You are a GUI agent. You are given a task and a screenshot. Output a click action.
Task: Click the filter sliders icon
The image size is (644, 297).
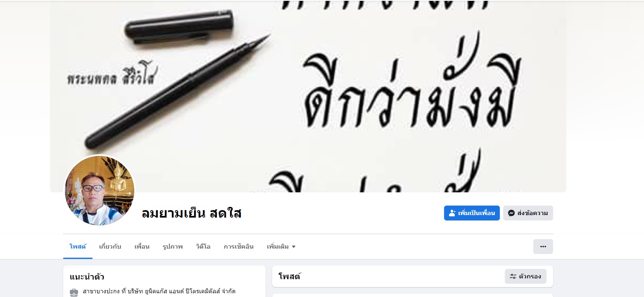point(513,276)
